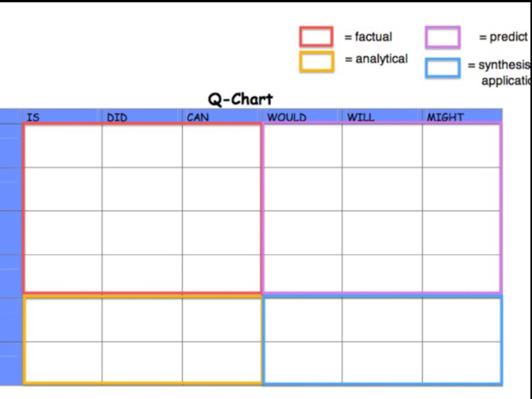Viewport: 532px width, 399px height.
Task: Click first-row cell under IS column
Action: [63, 146]
